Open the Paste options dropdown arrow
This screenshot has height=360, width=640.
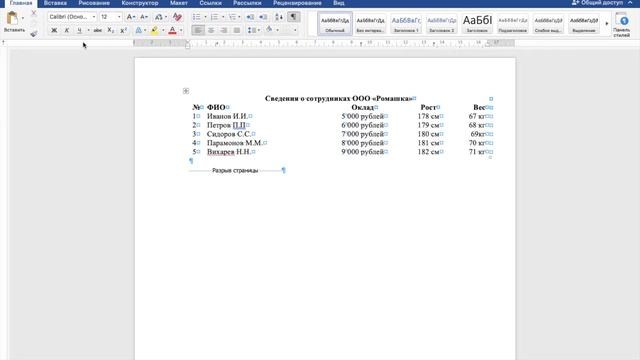pyautogui.click(x=22, y=18)
